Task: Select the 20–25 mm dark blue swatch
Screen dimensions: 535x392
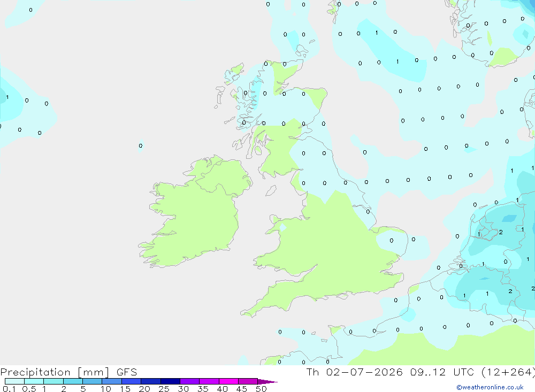Action: point(150,381)
